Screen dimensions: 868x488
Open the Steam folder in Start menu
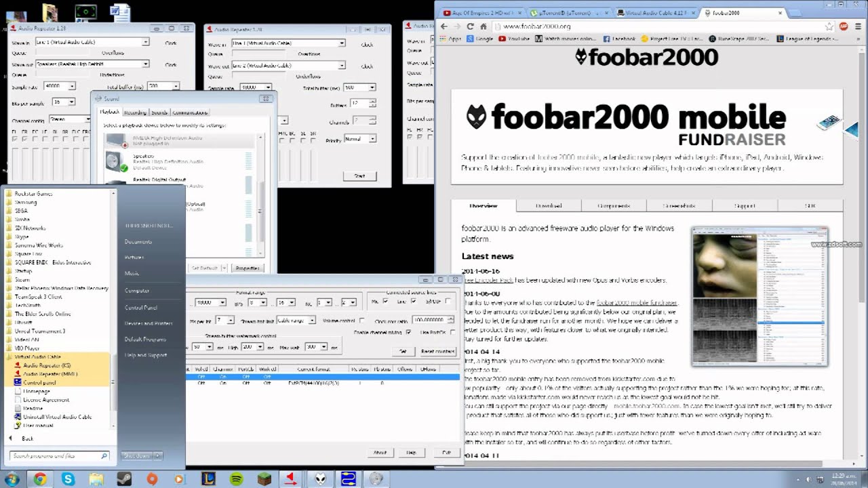click(22, 279)
